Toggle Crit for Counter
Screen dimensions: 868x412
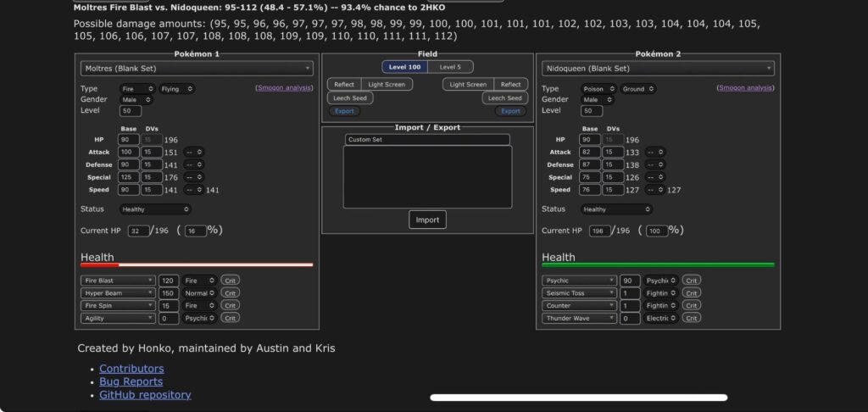click(692, 306)
